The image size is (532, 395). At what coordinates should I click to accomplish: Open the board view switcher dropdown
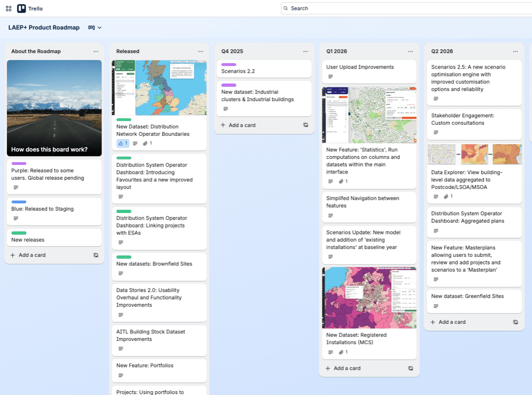pyautogui.click(x=95, y=28)
